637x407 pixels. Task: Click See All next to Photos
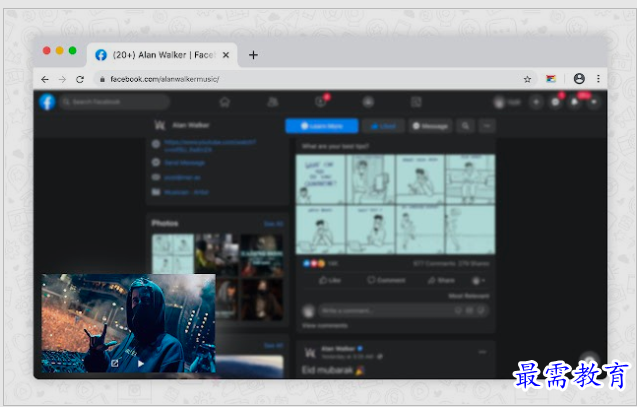pos(273,224)
